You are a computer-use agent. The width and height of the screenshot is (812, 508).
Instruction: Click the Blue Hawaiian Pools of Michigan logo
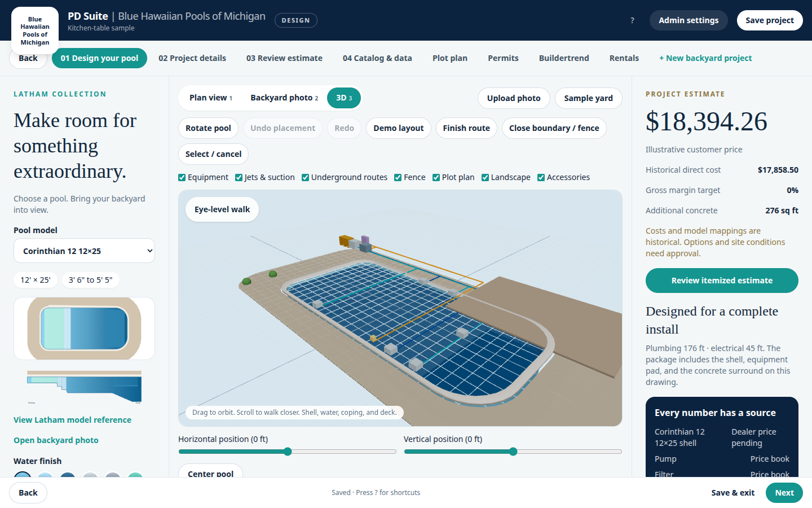coord(35,30)
